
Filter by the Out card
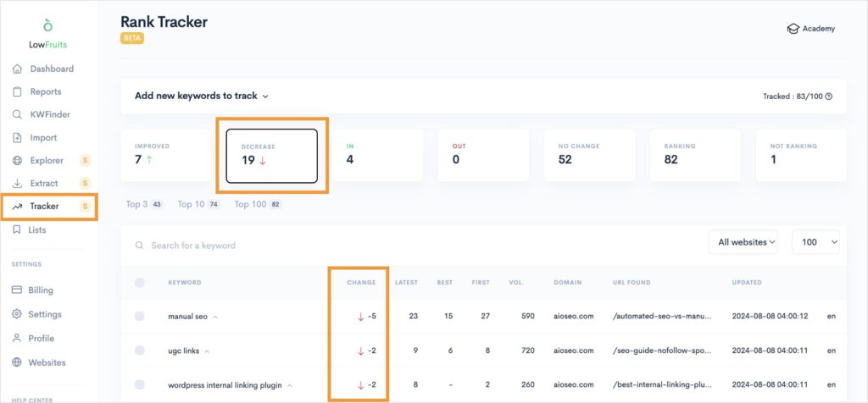click(x=483, y=155)
